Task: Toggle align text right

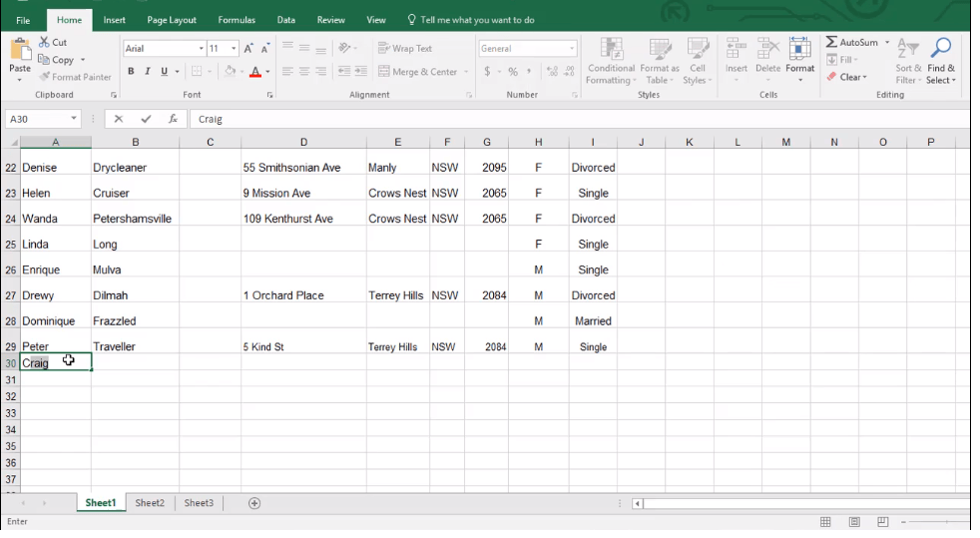Action: 320,72
